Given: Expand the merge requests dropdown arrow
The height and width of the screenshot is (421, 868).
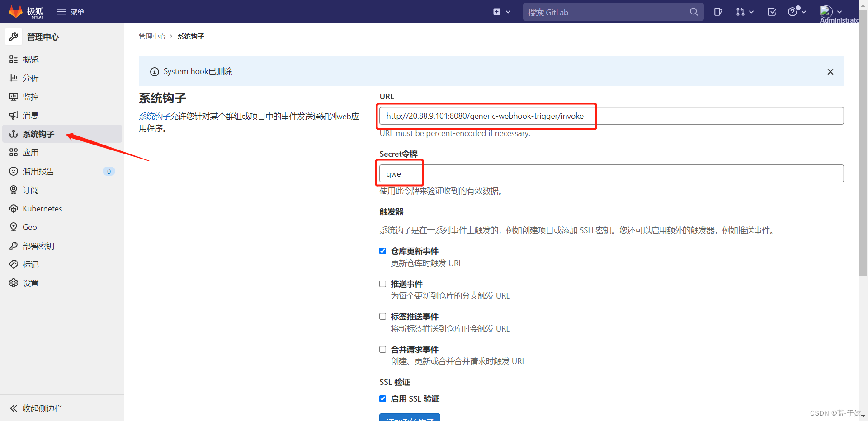Looking at the screenshot, I should [751, 12].
